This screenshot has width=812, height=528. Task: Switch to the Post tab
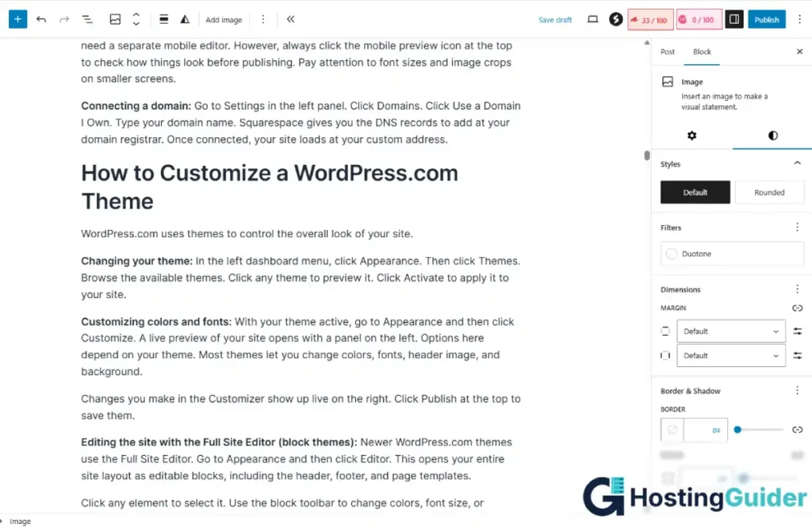coord(668,52)
